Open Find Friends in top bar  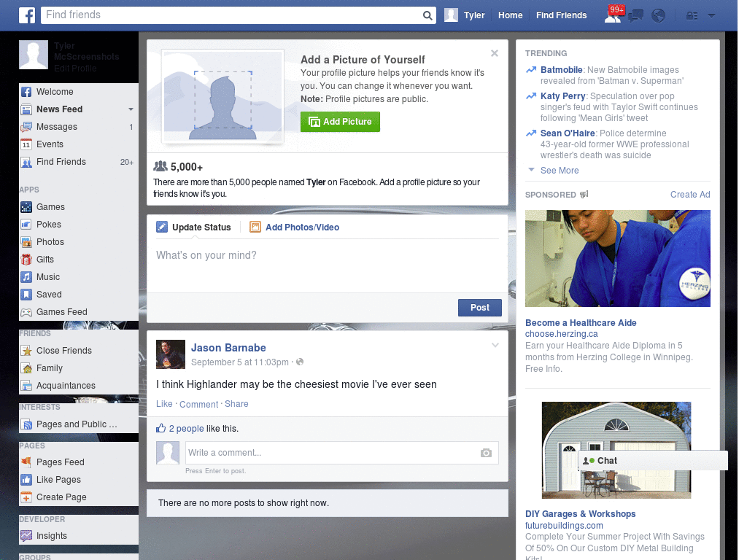pos(561,15)
